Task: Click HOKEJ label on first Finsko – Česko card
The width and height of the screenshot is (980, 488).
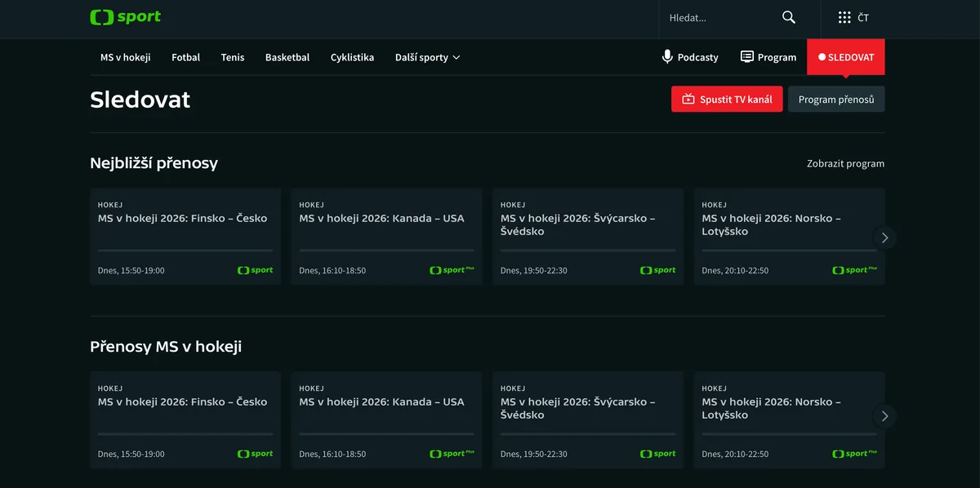Action: click(110, 205)
